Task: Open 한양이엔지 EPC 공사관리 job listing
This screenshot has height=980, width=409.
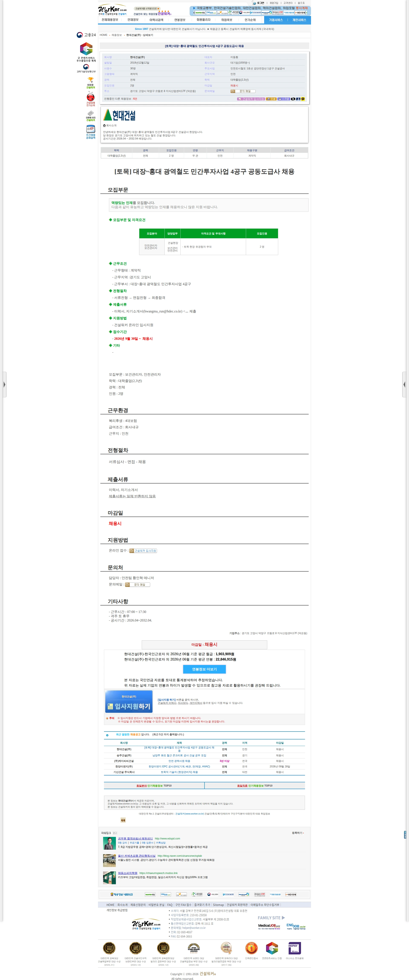Action: pyautogui.click(x=179, y=767)
